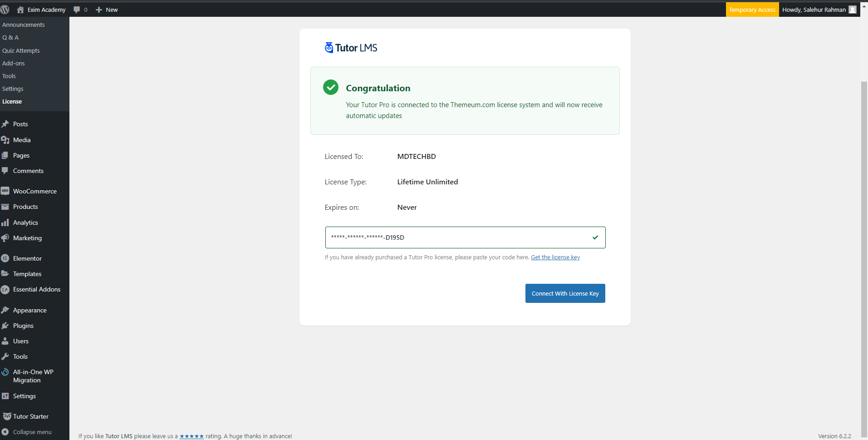Open Howdy, Salehur Rahman account menu

[x=819, y=10]
